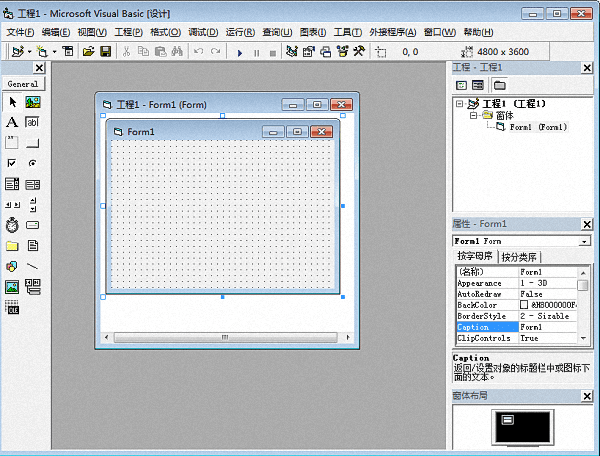
Task: Select the Timer control in the toolbox
Action: point(12,224)
